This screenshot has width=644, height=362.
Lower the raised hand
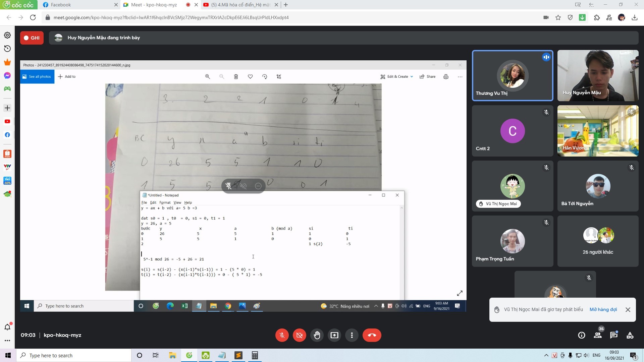click(x=317, y=335)
